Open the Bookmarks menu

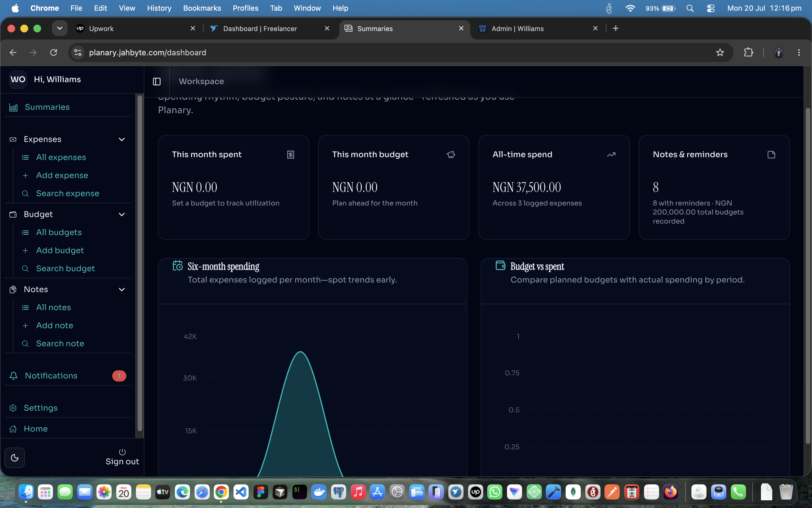[202, 8]
